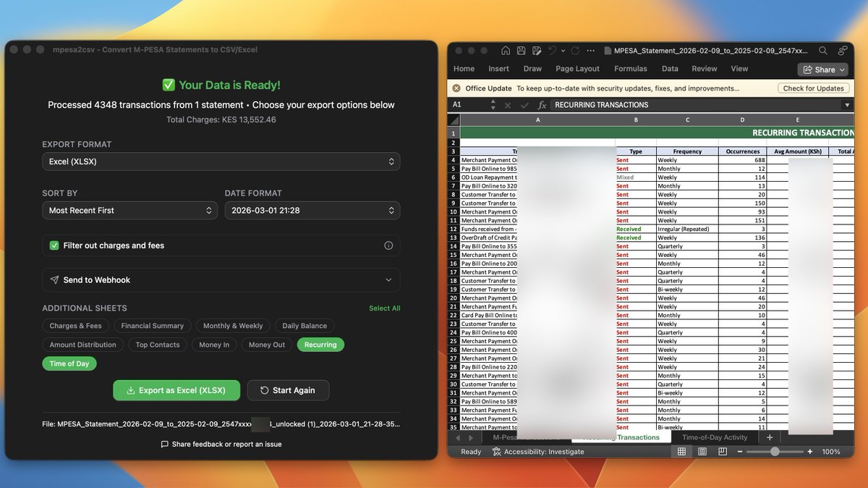
Task: Click the info icon beside filter option
Action: (388, 245)
